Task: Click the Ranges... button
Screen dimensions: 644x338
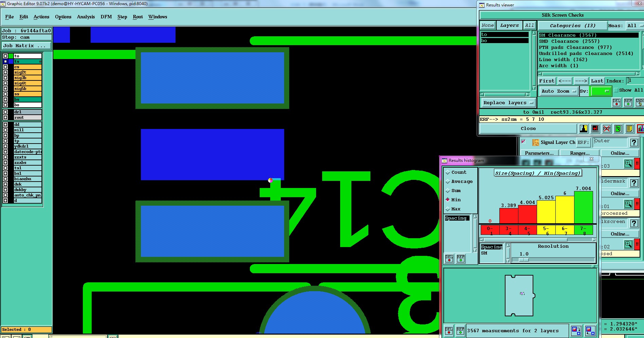Action: 580,153
